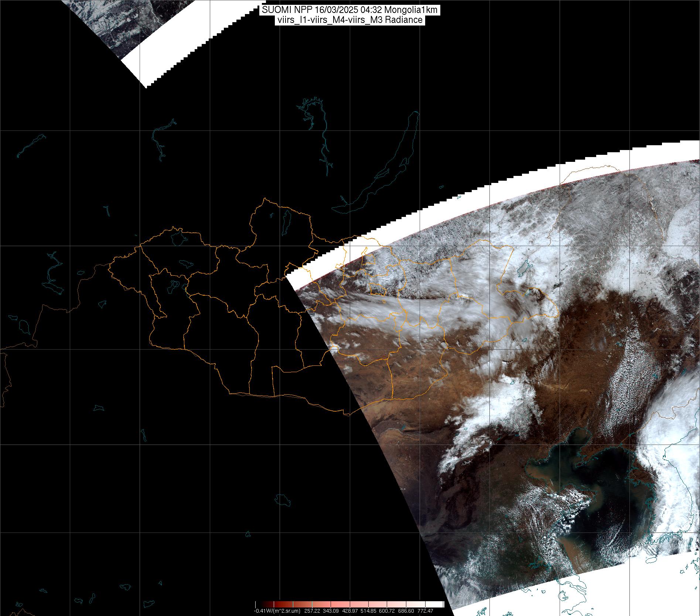The height and width of the screenshot is (616, 700).
Task: Click the radiance color scale bar
Action: [349, 604]
